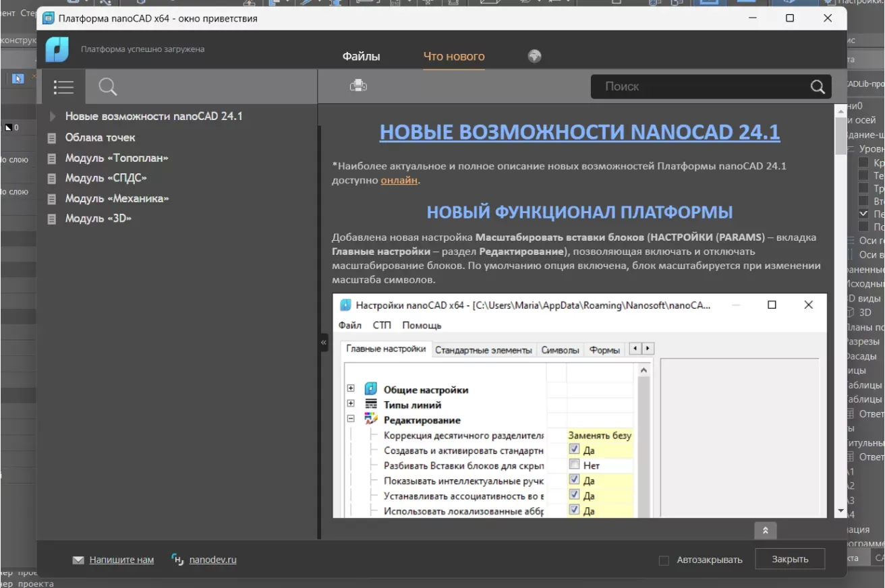The height and width of the screenshot is (588, 885).
Task: Collapse the sidebar using the « arrow
Action: [x=323, y=343]
